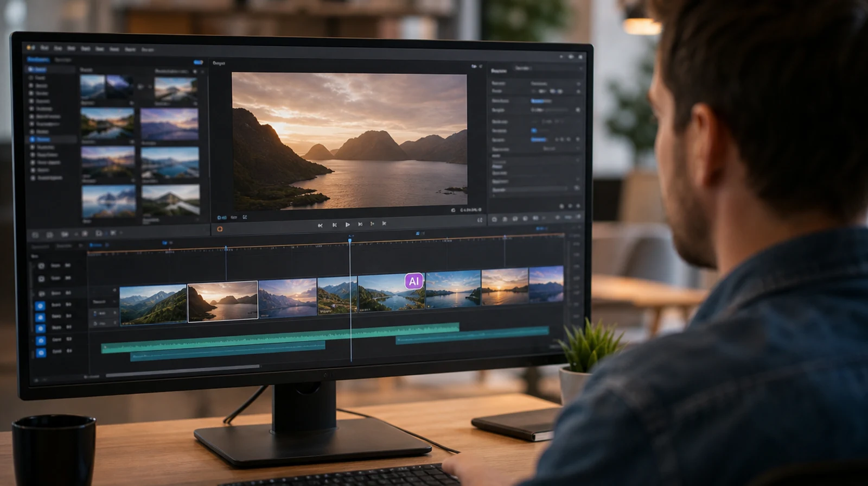Select the first green mountain clip on video track

(x=153, y=305)
